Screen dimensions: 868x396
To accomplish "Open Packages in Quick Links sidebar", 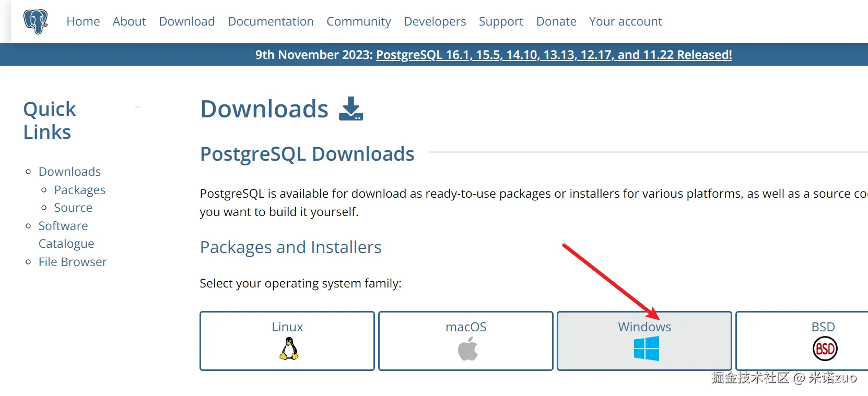I will 80,190.
